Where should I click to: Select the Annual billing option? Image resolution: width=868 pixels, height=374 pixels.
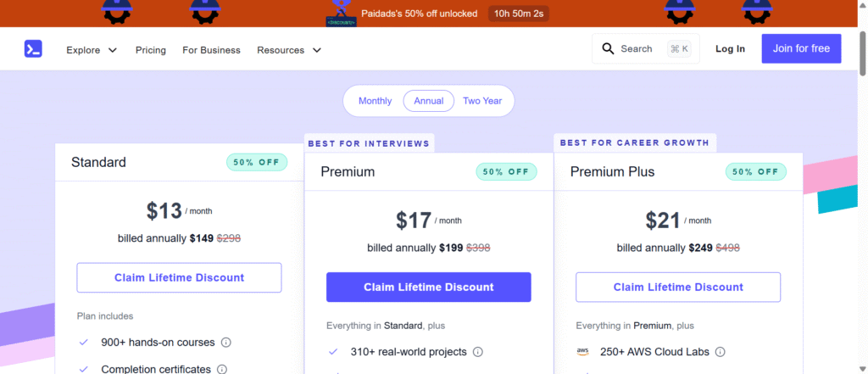[429, 101]
